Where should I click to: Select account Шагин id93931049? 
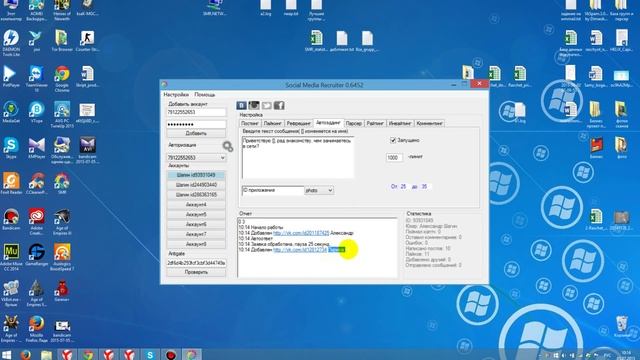point(196,175)
